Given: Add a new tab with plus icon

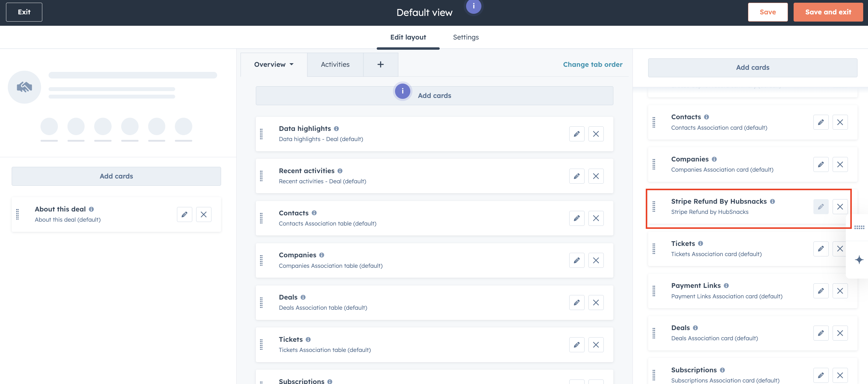Looking at the screenshot, I should (380, 64).
